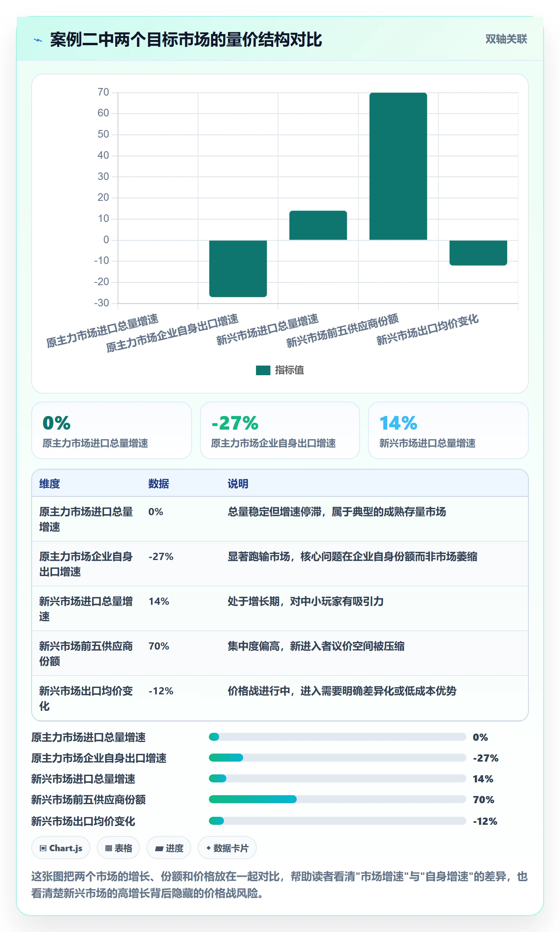
Task: Click cell 价格战进行中，进入需要明确差异化或低成本优势
Action: coord(342,691)
